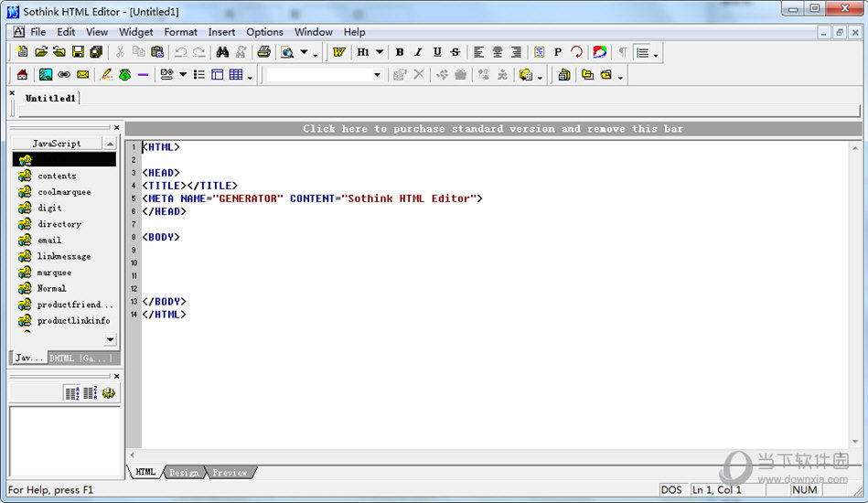
Task: Save the file with the floppy disk icon
Action: [78, 52]
